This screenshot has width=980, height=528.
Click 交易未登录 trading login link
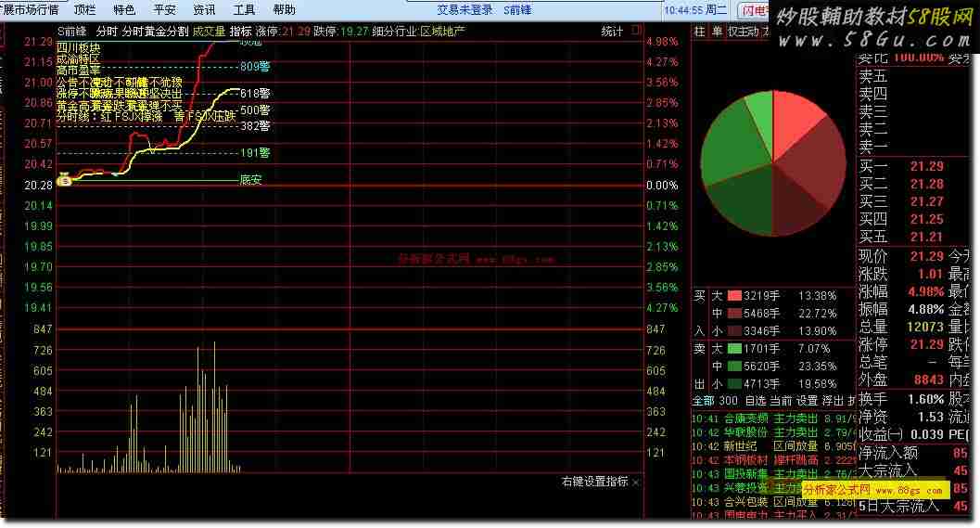point(465,10)
